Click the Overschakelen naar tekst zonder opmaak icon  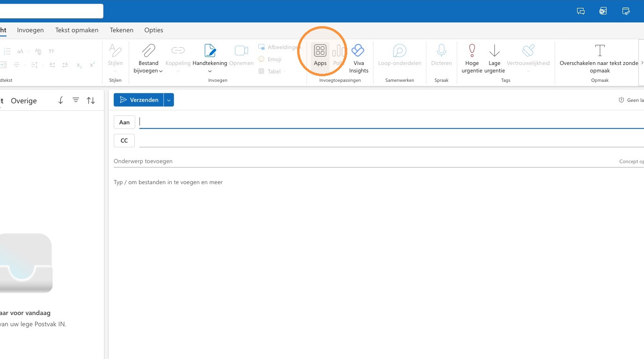pyautogui.click(x=600, y=50)
